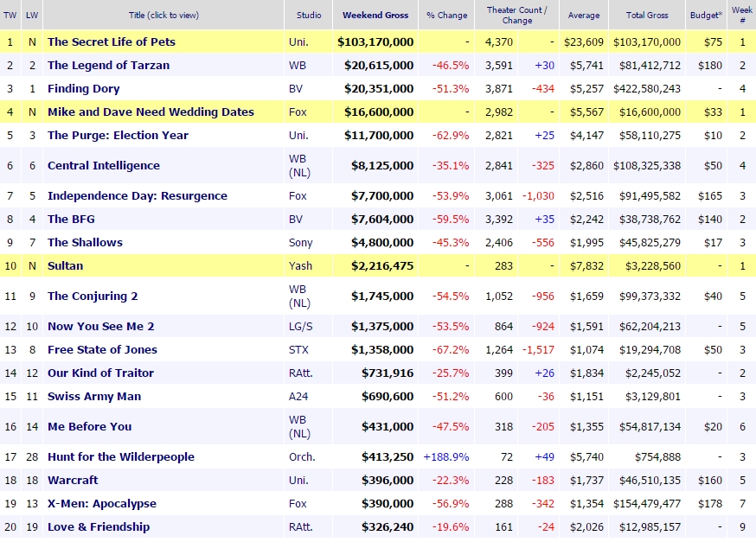Open Me Before You link
756x542 pixels.
click(x=89, y=427)
